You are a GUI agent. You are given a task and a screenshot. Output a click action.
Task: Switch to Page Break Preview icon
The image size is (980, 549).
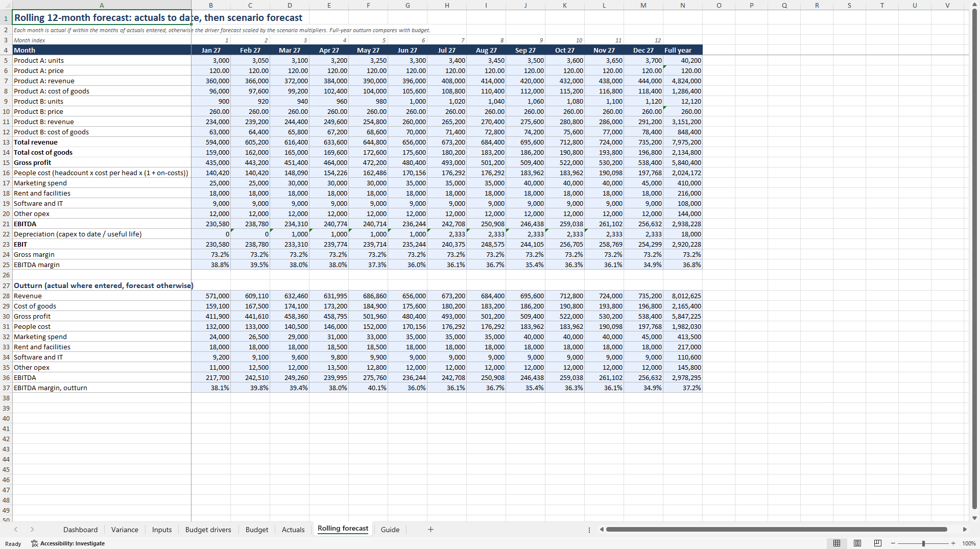[x=878, y=543]
